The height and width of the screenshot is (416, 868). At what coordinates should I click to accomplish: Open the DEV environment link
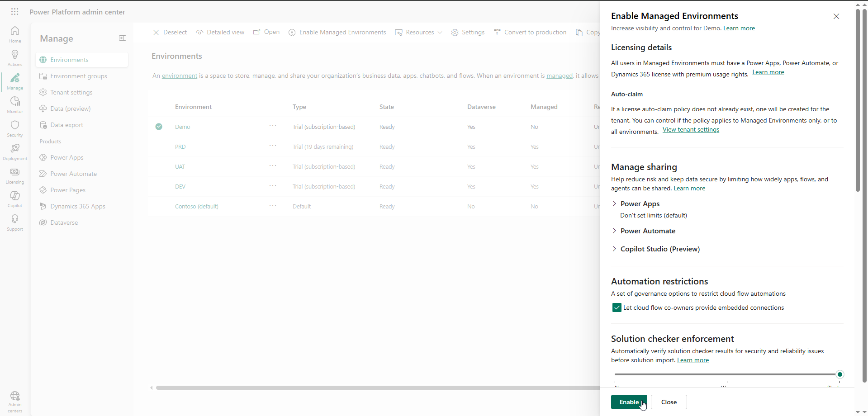tap(180, 186)
